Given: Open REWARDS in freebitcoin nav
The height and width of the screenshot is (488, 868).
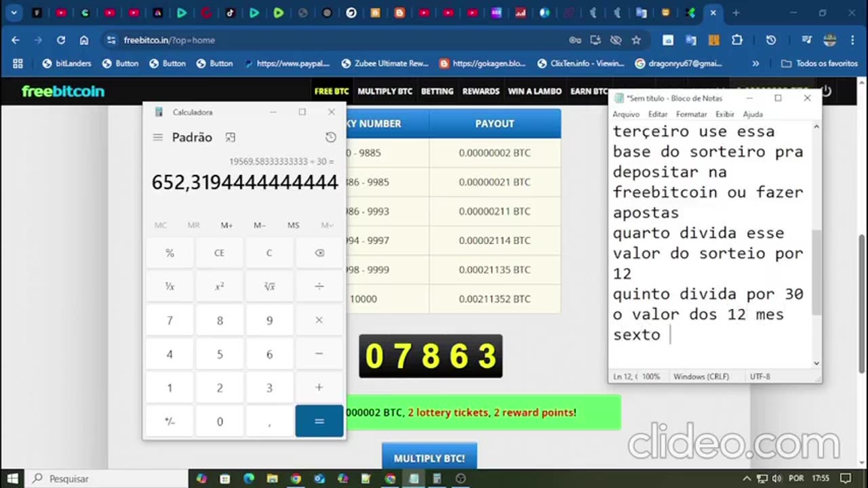Looking at the screenshot, I should pyautogui.click(x=481, y=91).
